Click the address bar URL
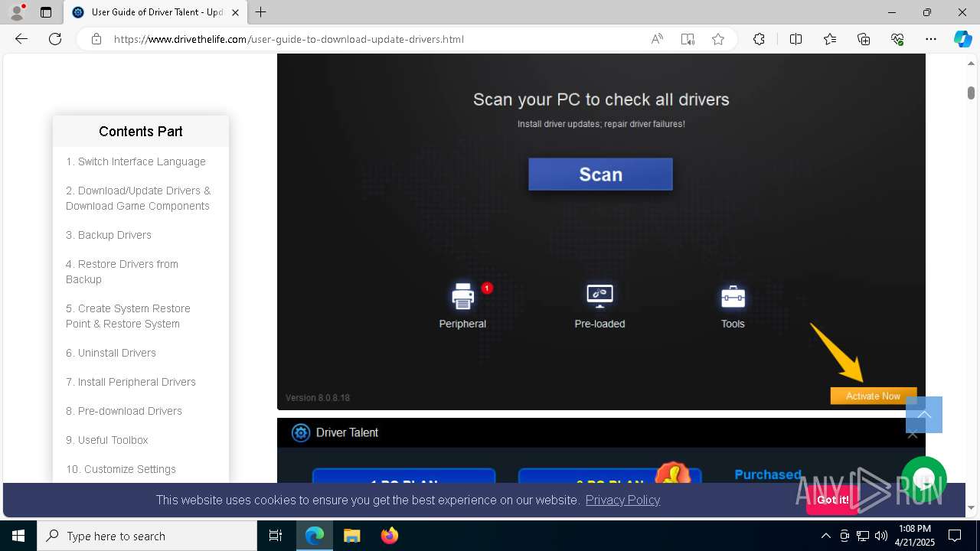980x551 pixels. (289, 39)
